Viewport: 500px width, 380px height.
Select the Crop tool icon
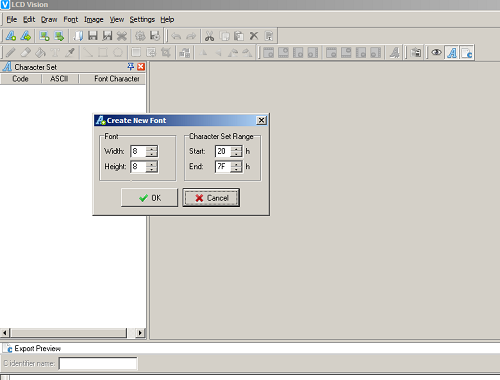166,53
